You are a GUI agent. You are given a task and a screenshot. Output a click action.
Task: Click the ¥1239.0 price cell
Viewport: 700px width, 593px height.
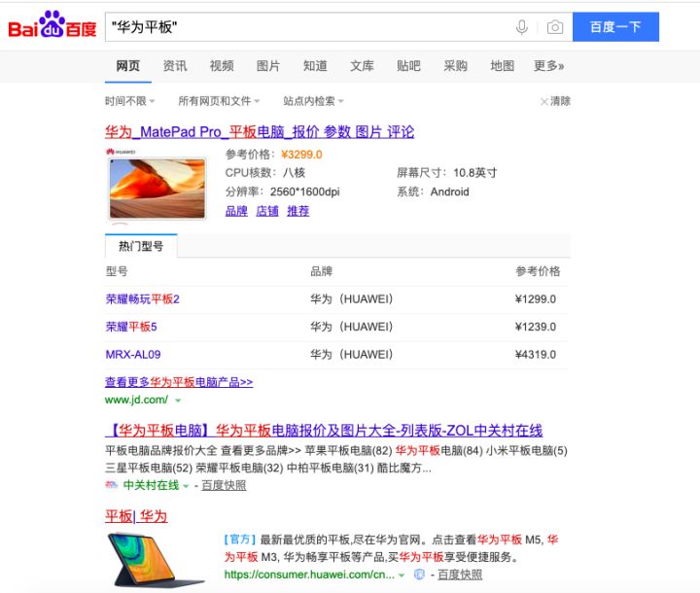click(536, 327)
